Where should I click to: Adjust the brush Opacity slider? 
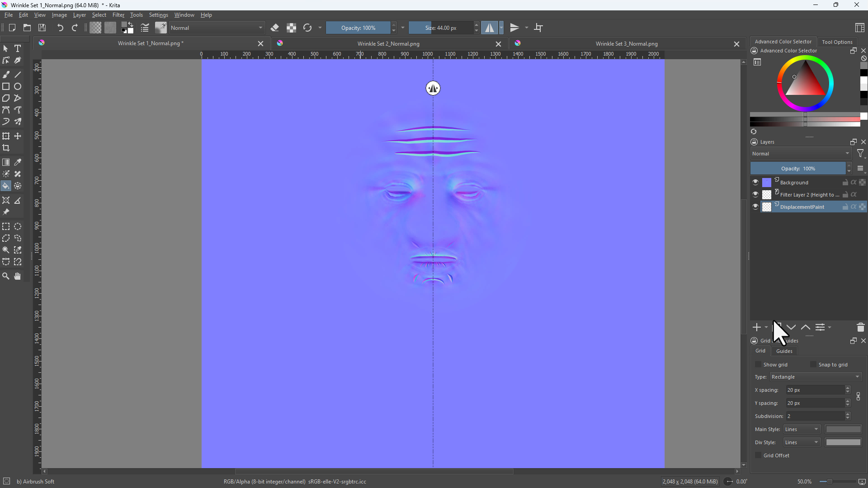[358, 28]
